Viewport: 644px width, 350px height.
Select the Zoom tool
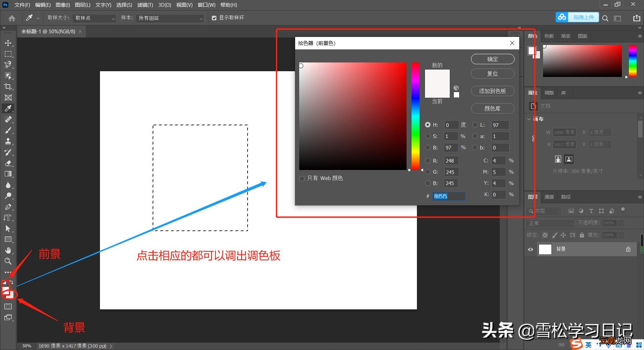[8, 261]
